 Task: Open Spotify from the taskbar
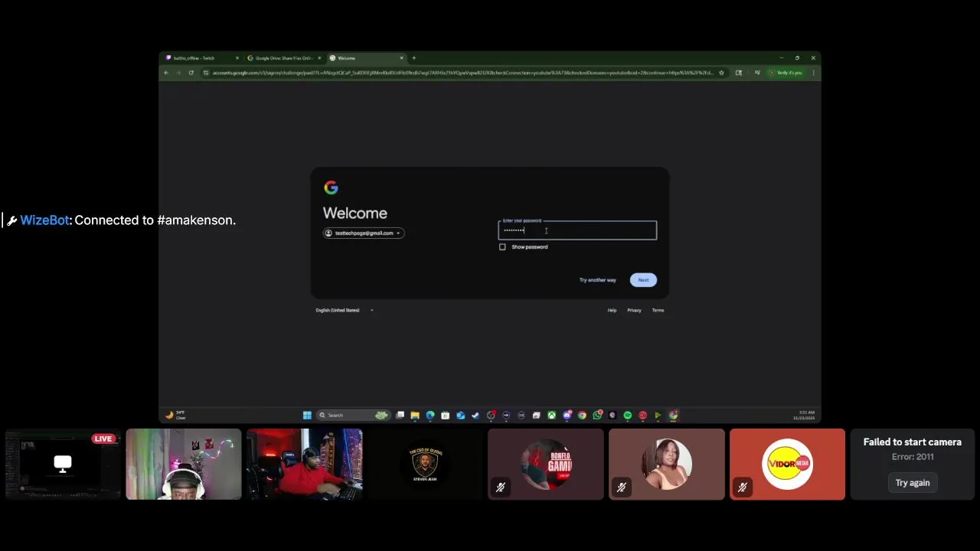click(x=627, y=415)
